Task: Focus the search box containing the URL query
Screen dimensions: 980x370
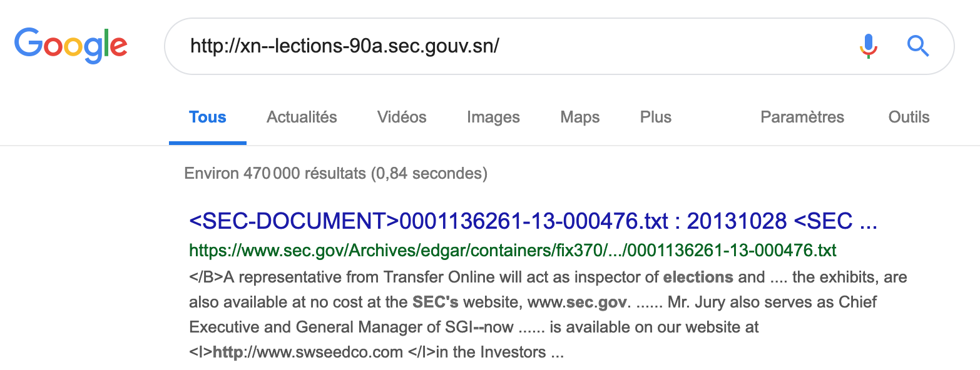Action: click(501, 46)
